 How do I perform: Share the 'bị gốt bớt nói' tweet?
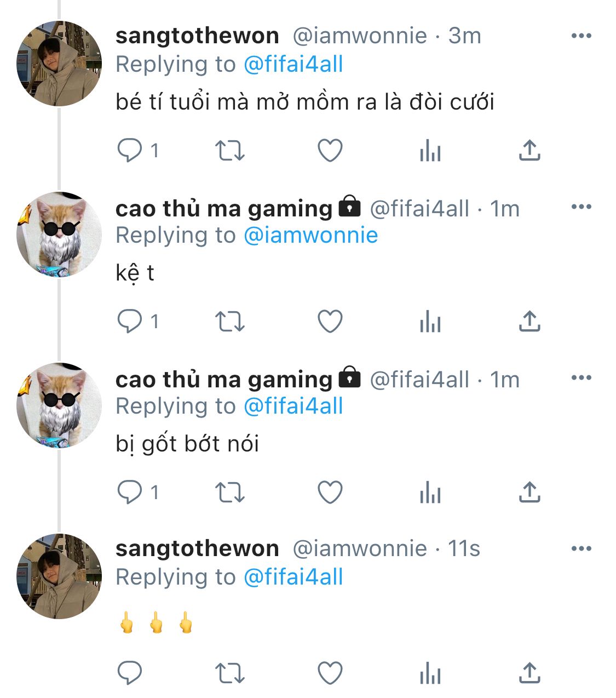(x=529, y=492)
